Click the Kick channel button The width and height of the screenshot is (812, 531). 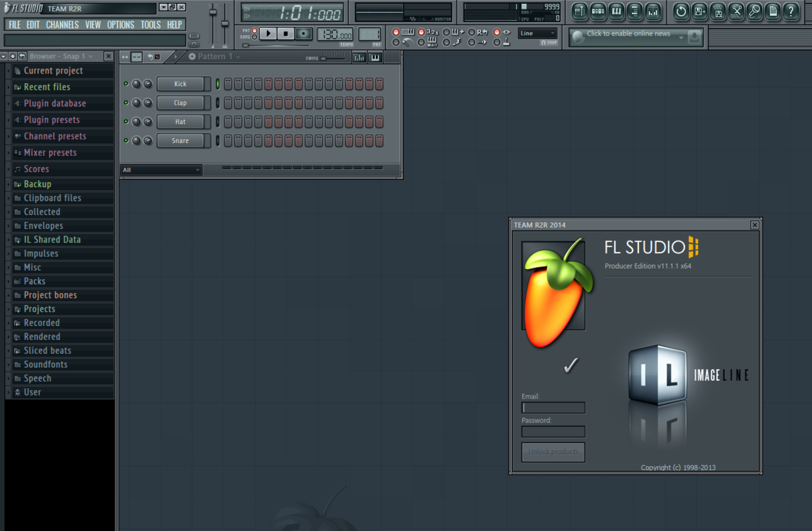pos(180,84)
